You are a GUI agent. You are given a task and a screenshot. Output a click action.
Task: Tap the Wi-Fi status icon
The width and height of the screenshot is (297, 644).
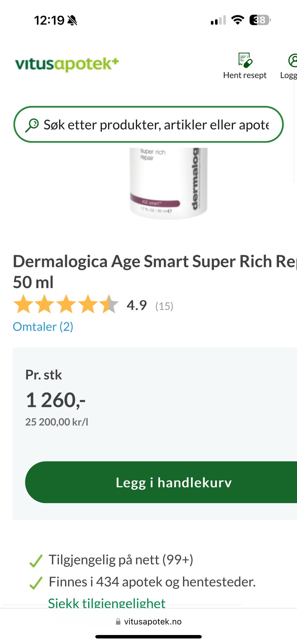click(x=238, y=20)
